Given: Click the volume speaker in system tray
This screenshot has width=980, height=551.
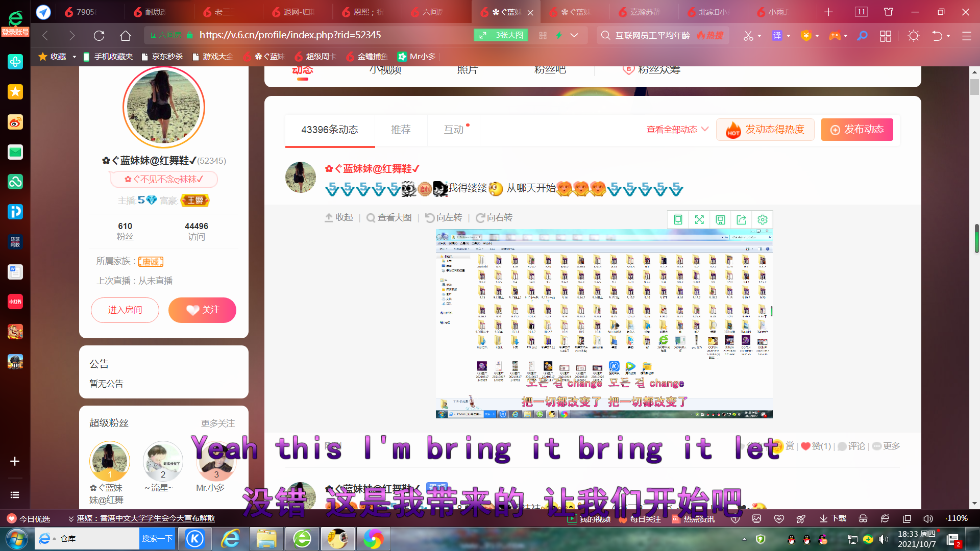Looking at the screenshot, I should pyautogui.click(x=884, y=539).
